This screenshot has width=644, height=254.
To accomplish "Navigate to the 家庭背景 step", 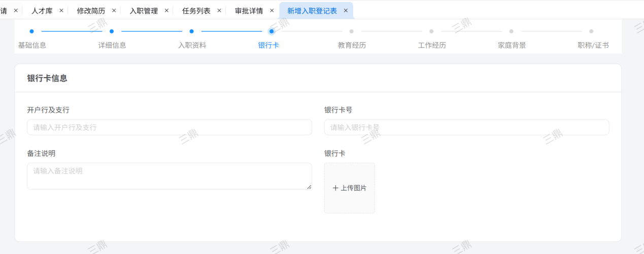I will (x=512, y=45).
